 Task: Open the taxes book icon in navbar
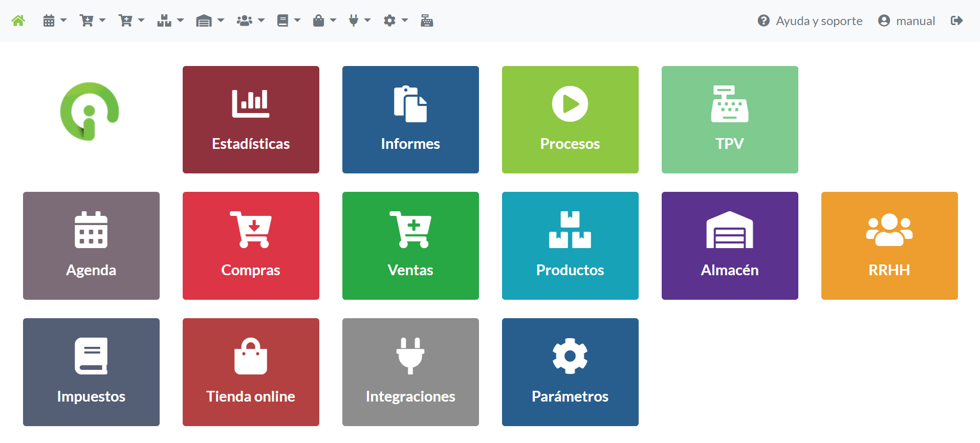[x=282, y=20]
